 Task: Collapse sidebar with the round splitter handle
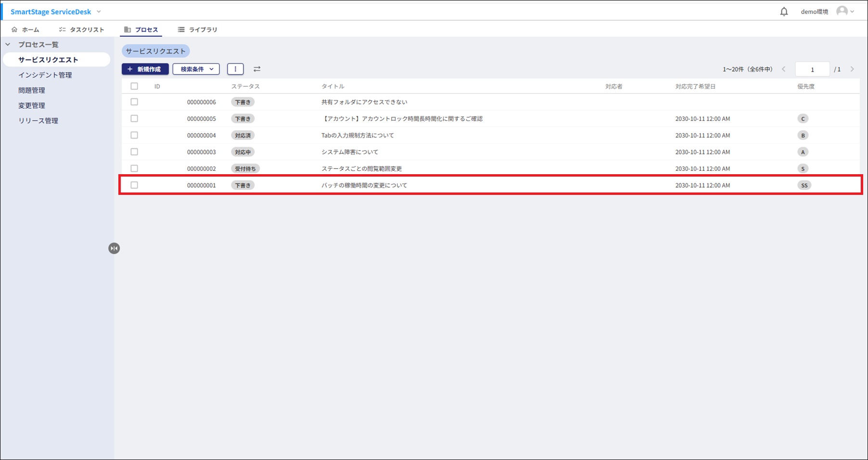[114, 248]
